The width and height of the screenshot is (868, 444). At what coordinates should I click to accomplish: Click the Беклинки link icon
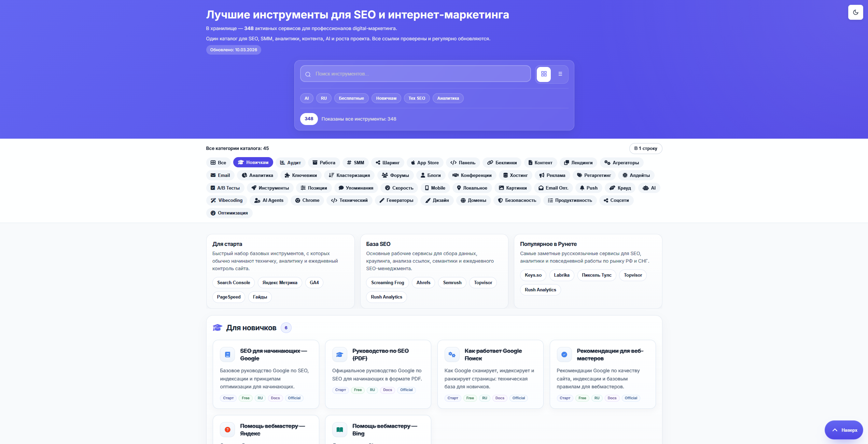tap(490, 163)
